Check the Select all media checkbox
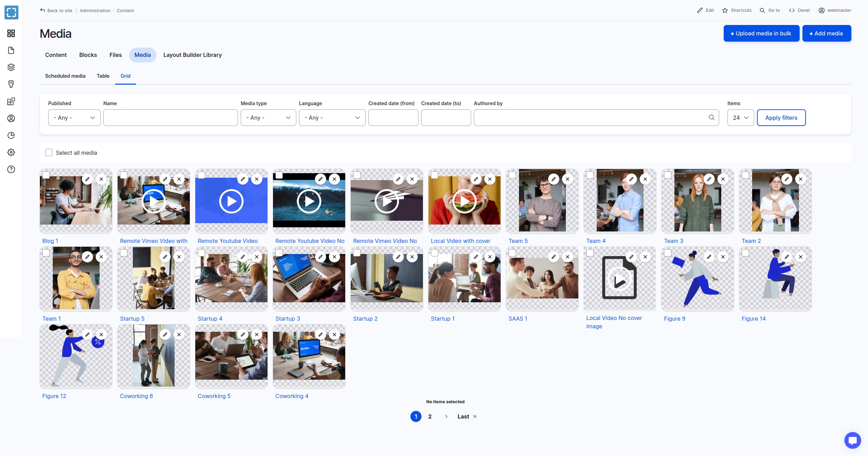Image resolution: width=868 pixels, height=456 pixels. pyautogui.click(x=49, y=153)
